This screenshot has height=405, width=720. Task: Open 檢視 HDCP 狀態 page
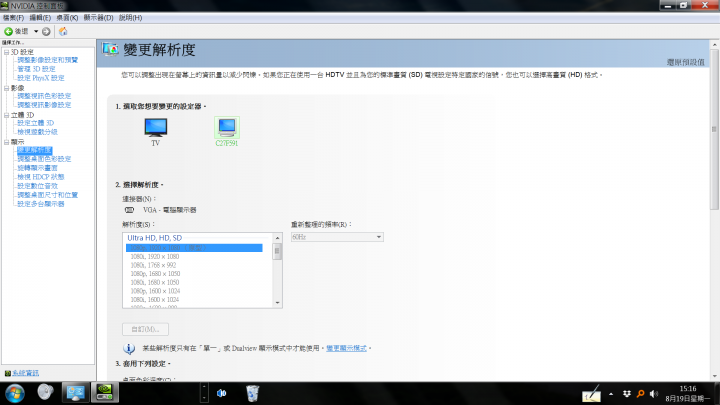coord(40,177)
